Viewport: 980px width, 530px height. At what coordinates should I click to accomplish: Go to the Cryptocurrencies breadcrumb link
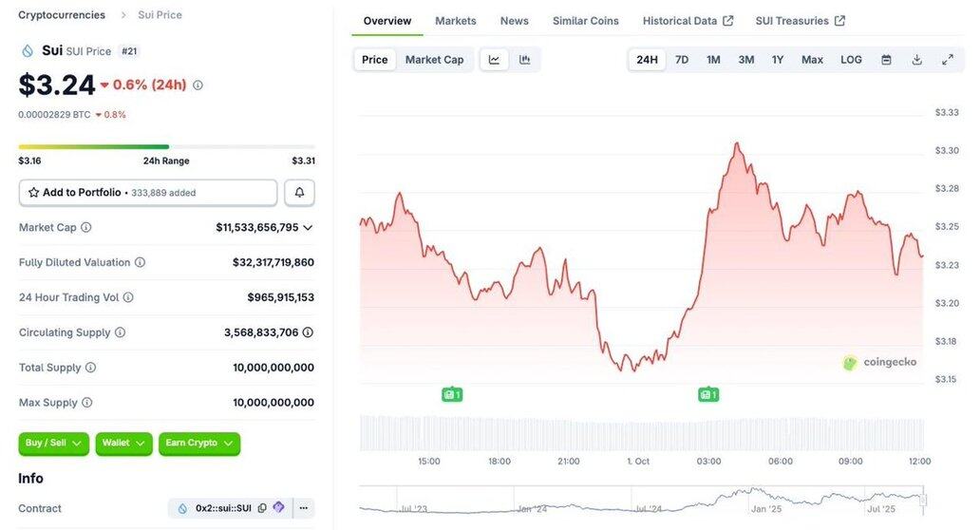[61, 15]
